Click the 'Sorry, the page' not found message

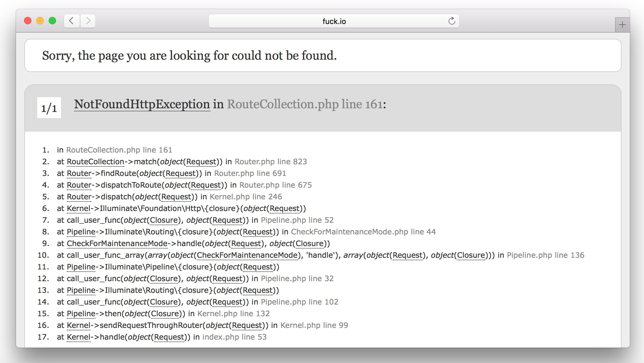pyautogui.click(x=189, y=56)
